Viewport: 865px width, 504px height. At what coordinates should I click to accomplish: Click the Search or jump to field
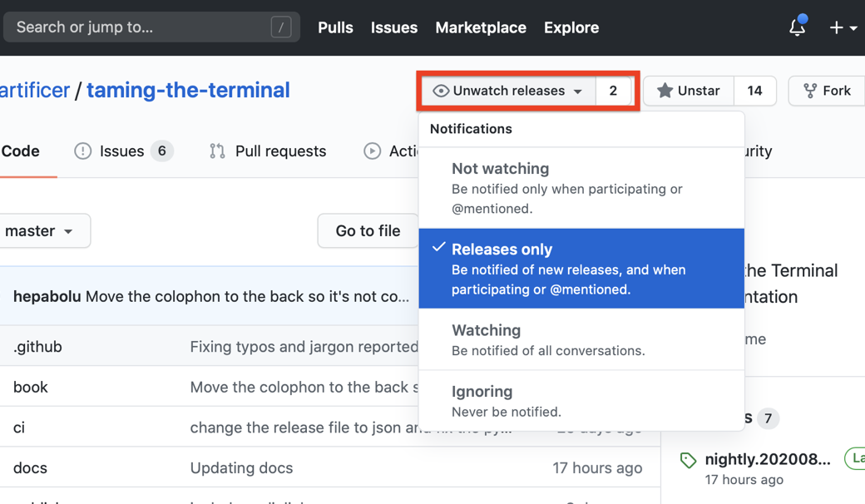point(141,27)
